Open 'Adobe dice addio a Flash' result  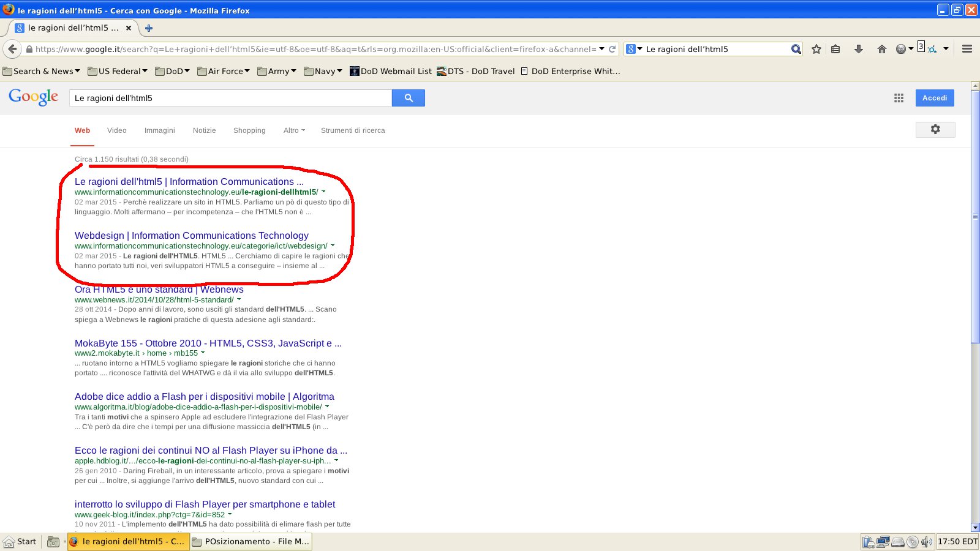(x=205, y=397)
